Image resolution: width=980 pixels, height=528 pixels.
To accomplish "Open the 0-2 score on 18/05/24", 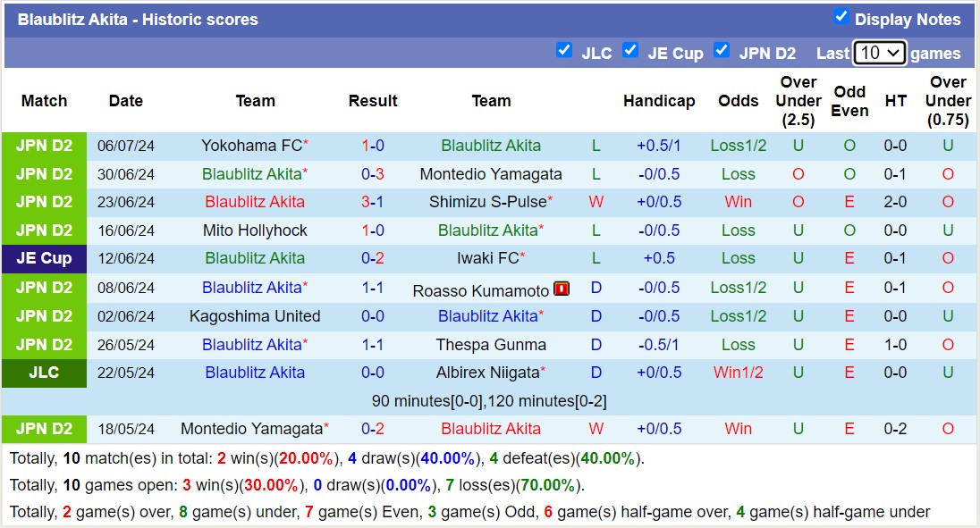I will point(373,429).
